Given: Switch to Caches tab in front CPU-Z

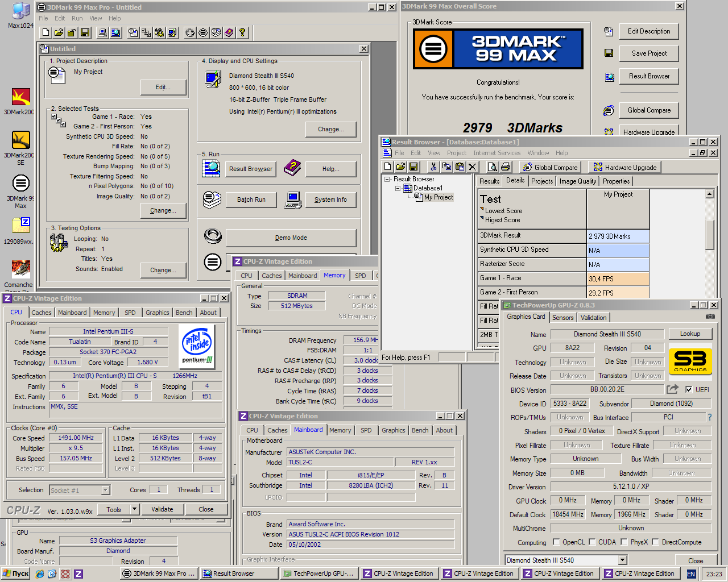Looking at the screenshot, I should click(41, 313).
